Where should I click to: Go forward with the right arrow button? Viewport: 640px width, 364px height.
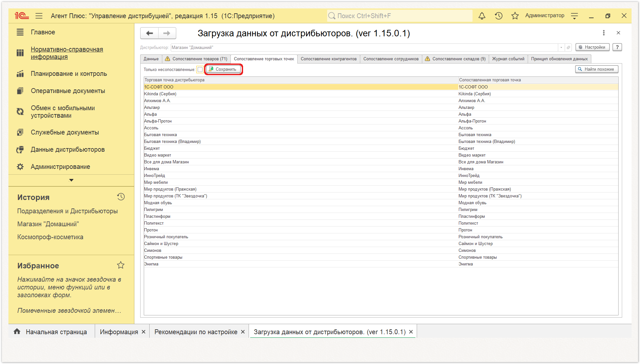167,33
